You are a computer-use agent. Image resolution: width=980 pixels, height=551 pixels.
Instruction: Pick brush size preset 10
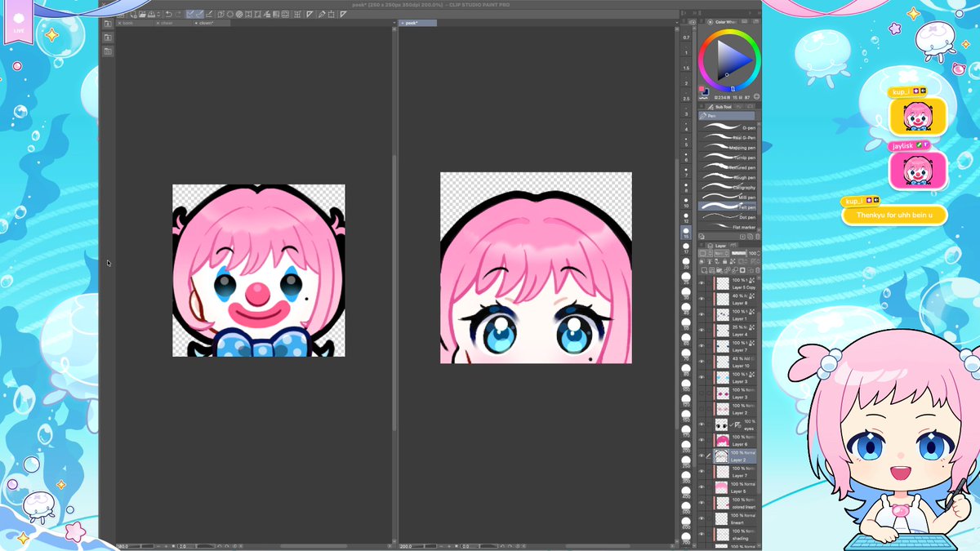686,203
